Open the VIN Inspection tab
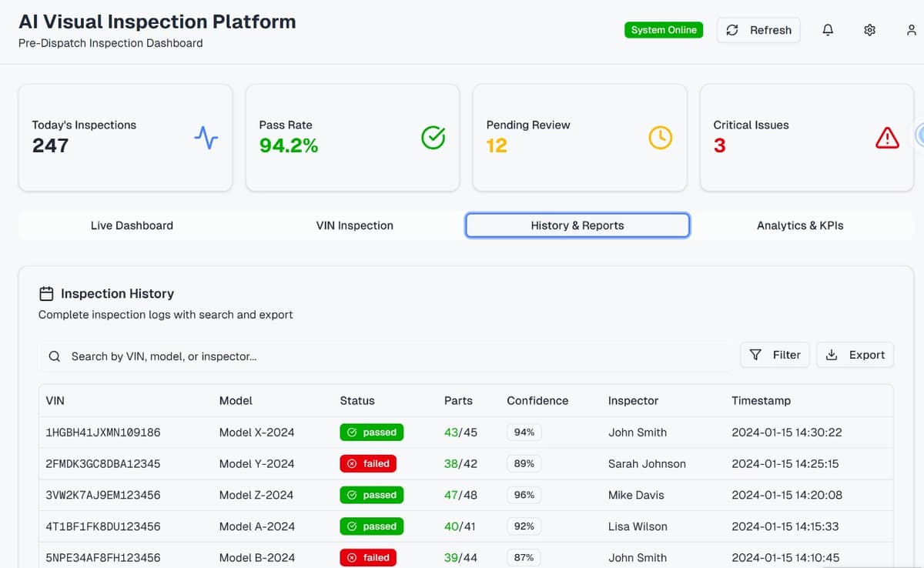The width and height of the screenshot is (924, 568). [354, 226]
